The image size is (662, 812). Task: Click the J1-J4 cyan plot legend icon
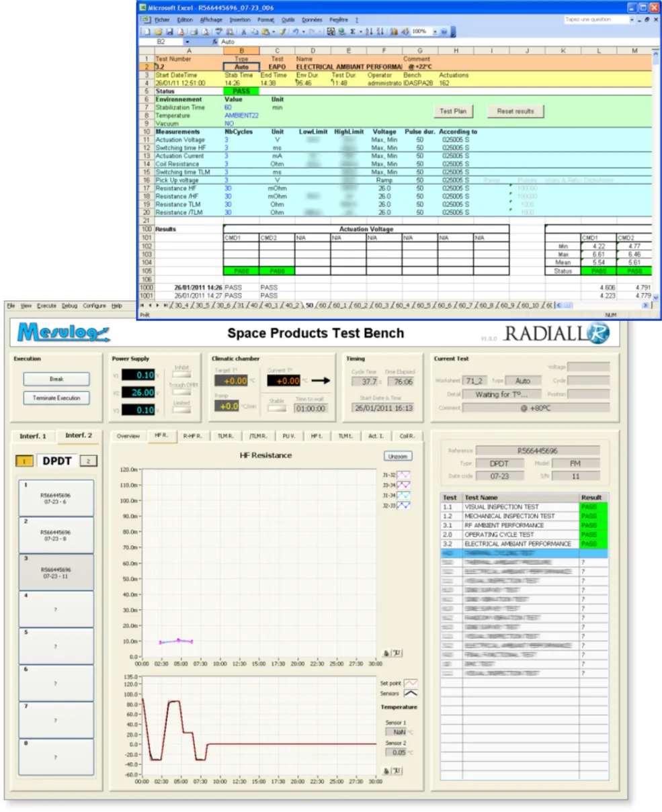pos(403,495)
